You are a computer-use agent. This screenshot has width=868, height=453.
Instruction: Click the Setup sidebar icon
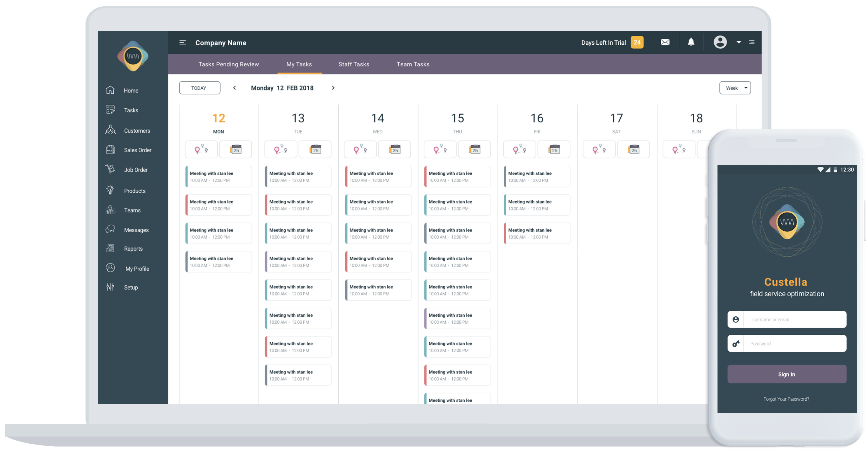[x=110, y=287]
